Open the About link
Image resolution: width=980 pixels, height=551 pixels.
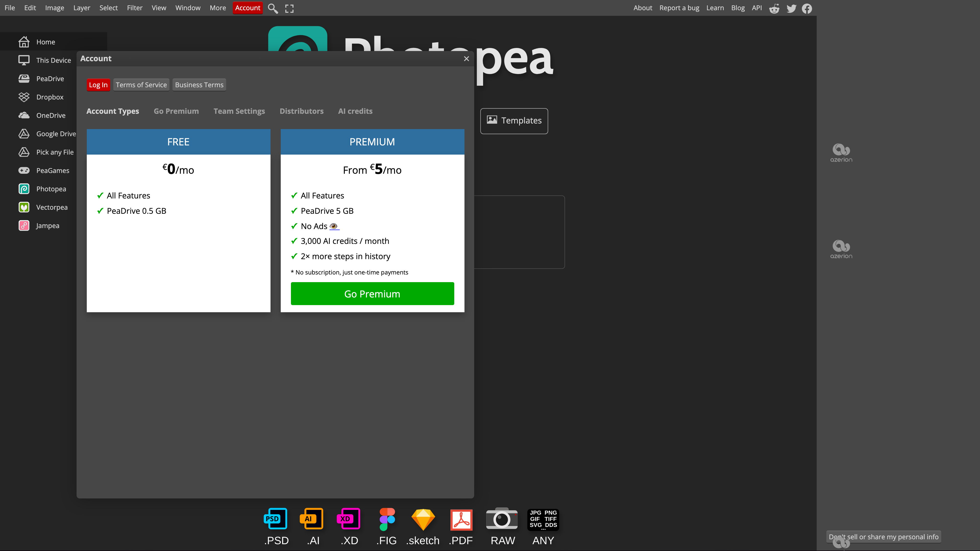click(643, 8)
